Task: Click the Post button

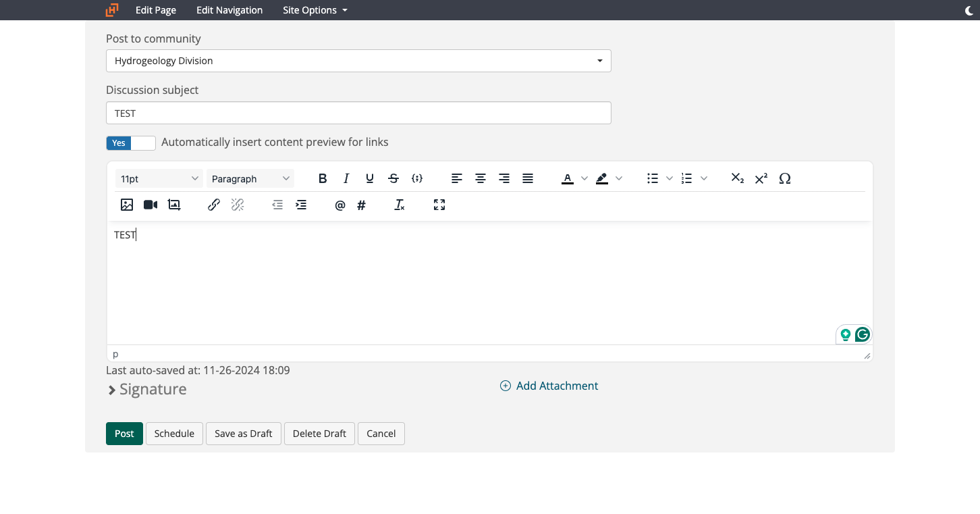Action: tap(124, 434)
